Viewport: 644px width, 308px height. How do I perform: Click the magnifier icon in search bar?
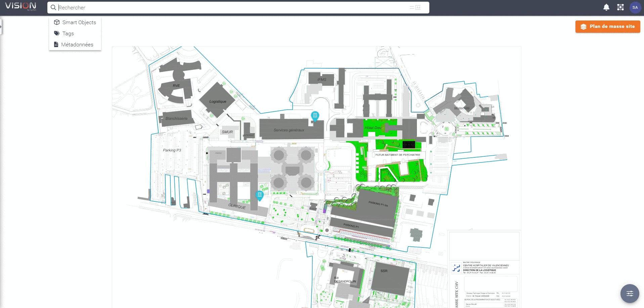[x=53, y=7]
